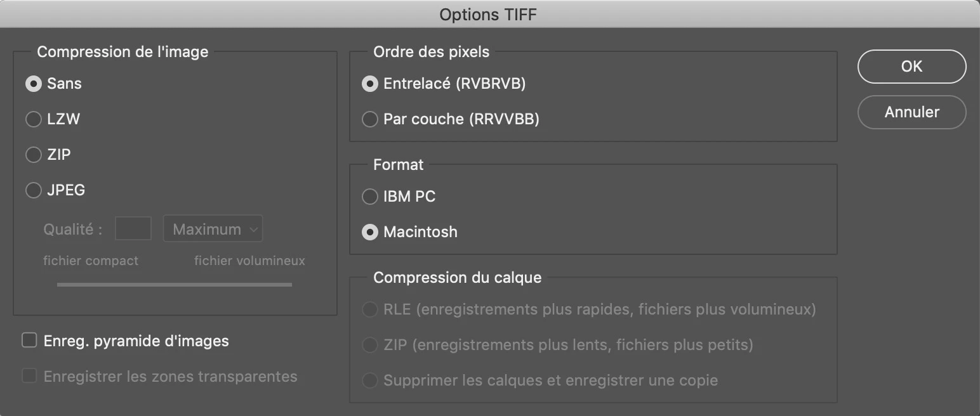This screenshot has width=980, height=416.
Task: Click the Options TIFF title bar
Action: 489,14
